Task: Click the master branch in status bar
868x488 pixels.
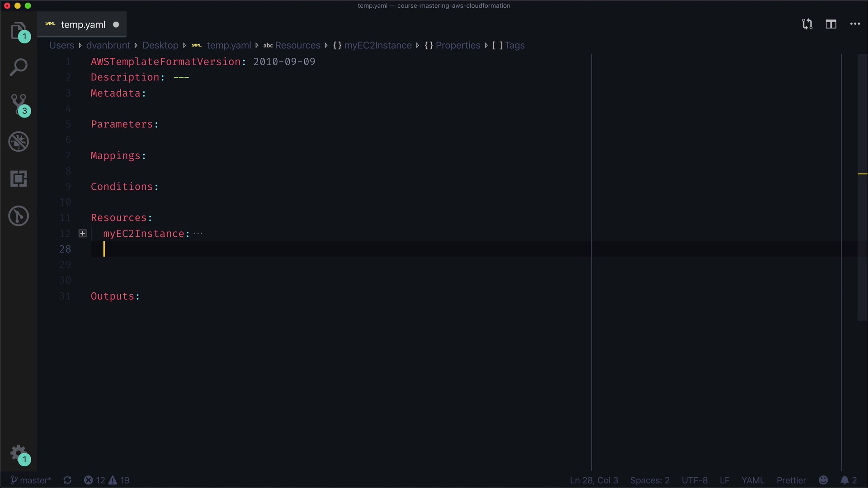Action: [x=31, y=480]
